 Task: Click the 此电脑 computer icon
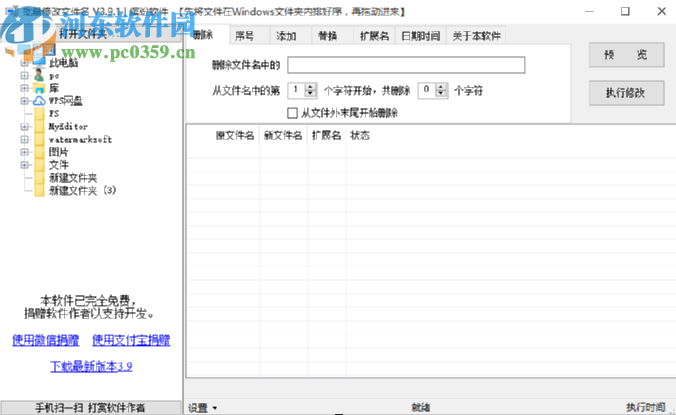click(39, 63)
